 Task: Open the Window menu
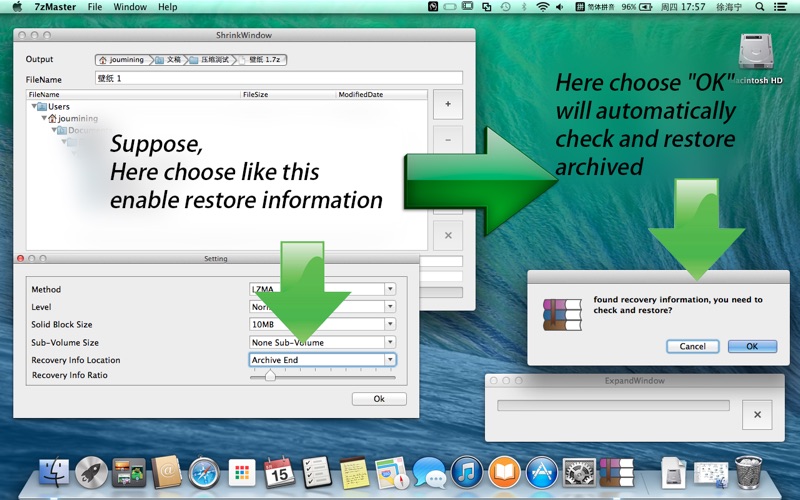(130, 7)
